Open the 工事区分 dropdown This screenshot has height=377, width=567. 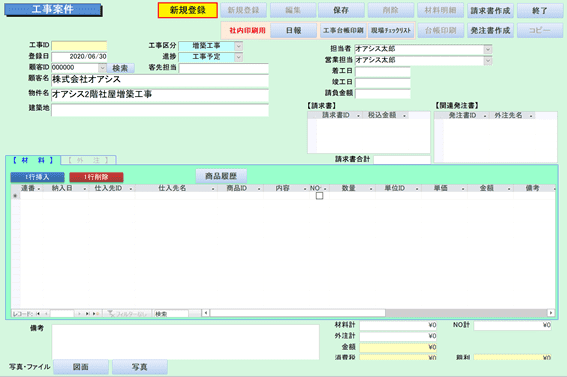(x=239, y=46)
